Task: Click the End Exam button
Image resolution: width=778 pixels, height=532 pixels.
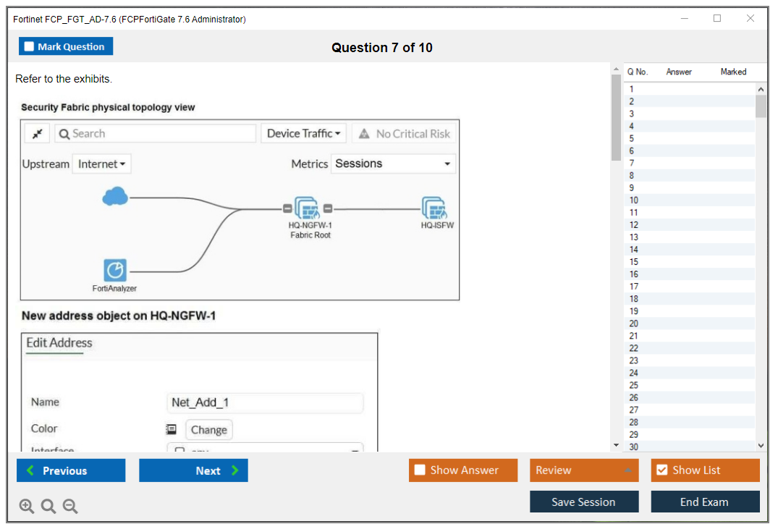Action: 704,502
